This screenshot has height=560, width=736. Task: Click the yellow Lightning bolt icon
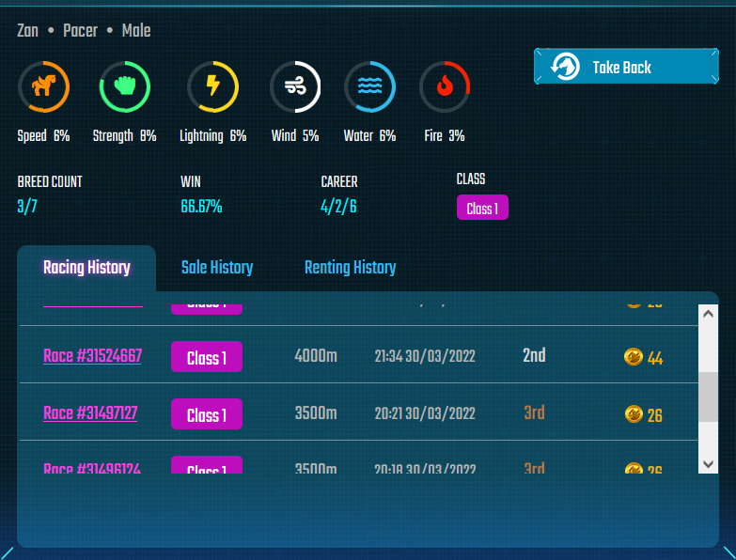213,86
